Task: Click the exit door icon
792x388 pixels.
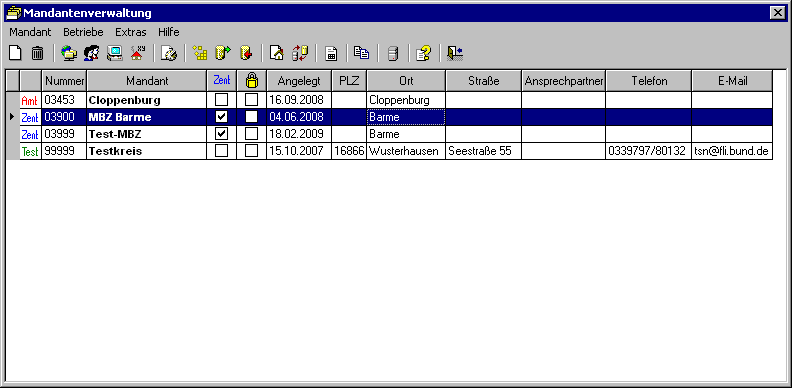Action: pos(455,53)
